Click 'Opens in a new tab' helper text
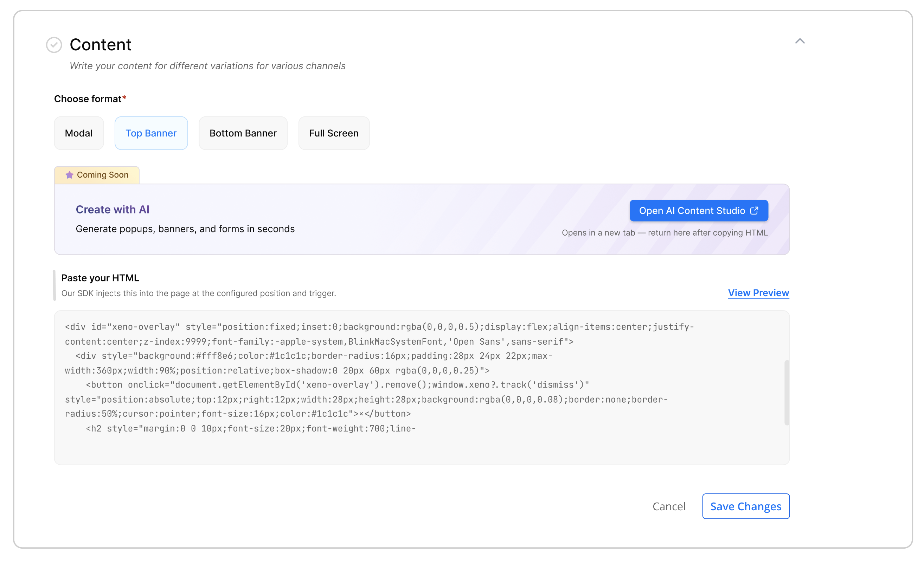Image resolution: width=924 pixels, height=562 pixels. pyautogui.click(x=665, y=232)
